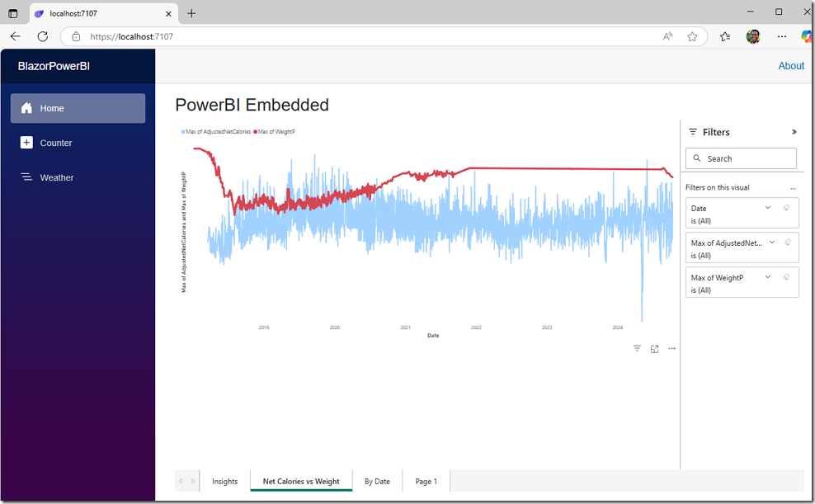Click the Filters pane header icon
Viewport: 815px width, 504px height.
(x=693, y=132)
